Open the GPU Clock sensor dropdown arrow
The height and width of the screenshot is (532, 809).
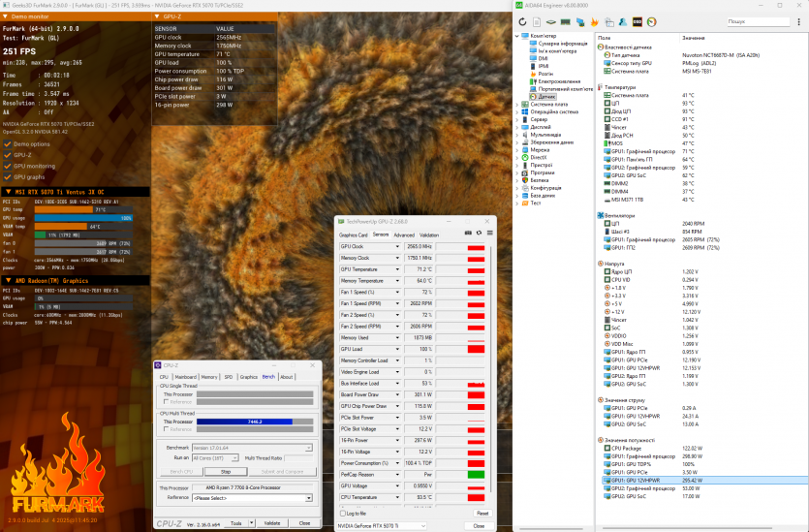(x=397, y=247)
